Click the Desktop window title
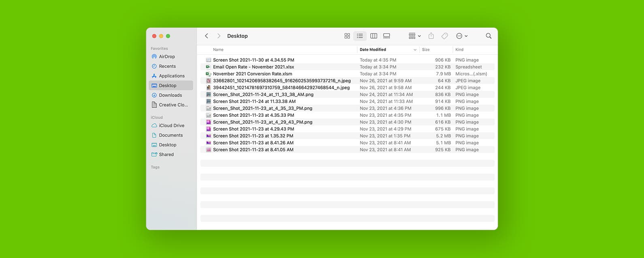The width and height of the screenshot is (644, 258). 237,36
